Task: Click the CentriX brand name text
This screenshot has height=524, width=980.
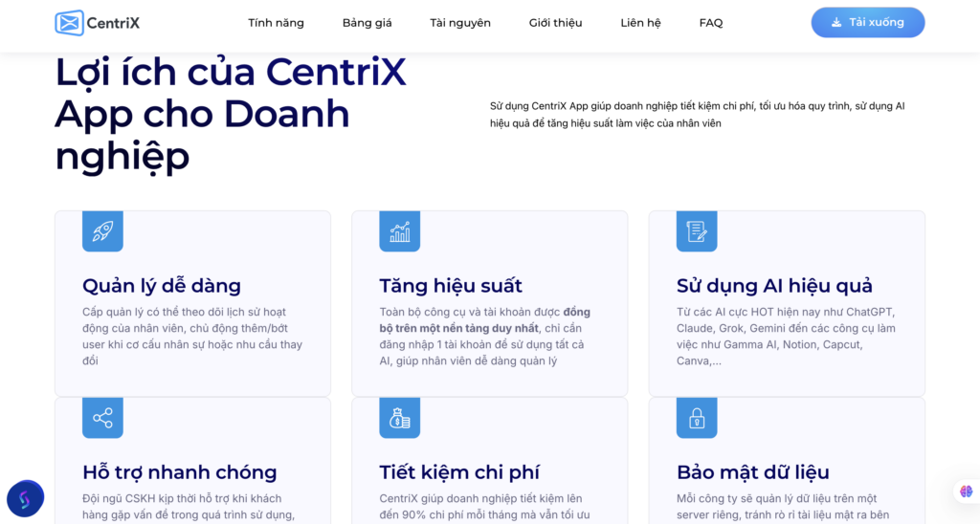Action: coord(113,23)
